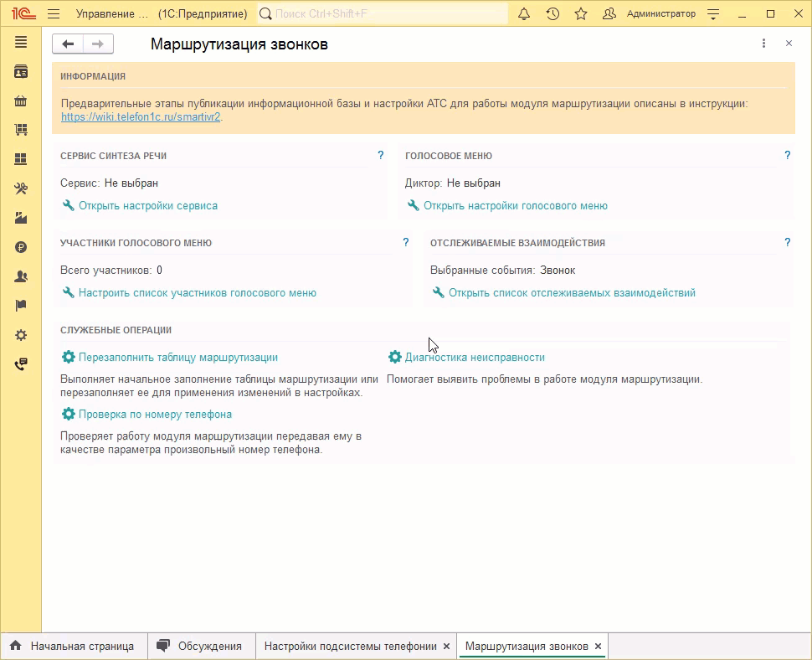Open the history clock icon
Screen dimensions: 812x660
pyautogui.click(x=552, y=14)
